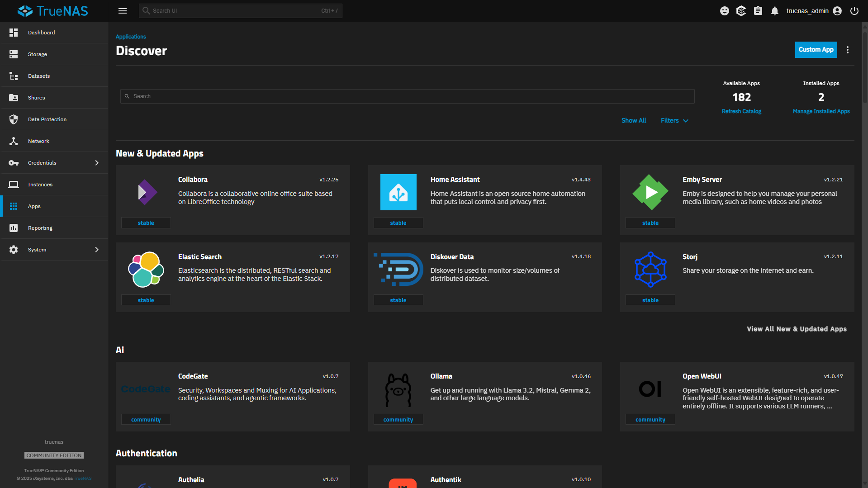868x488 pixels.
Task: Click the Emby Server app logo
Action: (650, 192)
